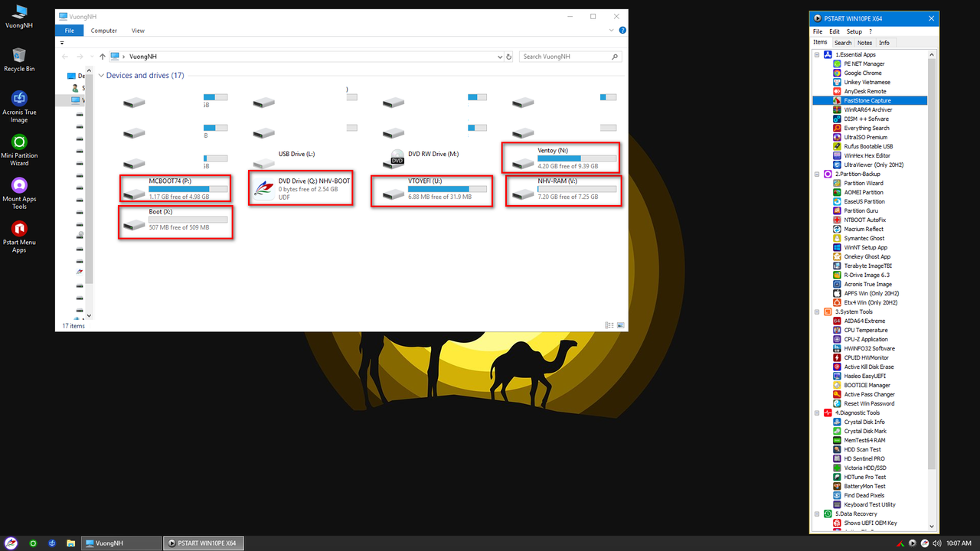This screenshot has width=980, height=551.
Task: Launch PE NET Manager from PStart list
Action: coord(864,64)
